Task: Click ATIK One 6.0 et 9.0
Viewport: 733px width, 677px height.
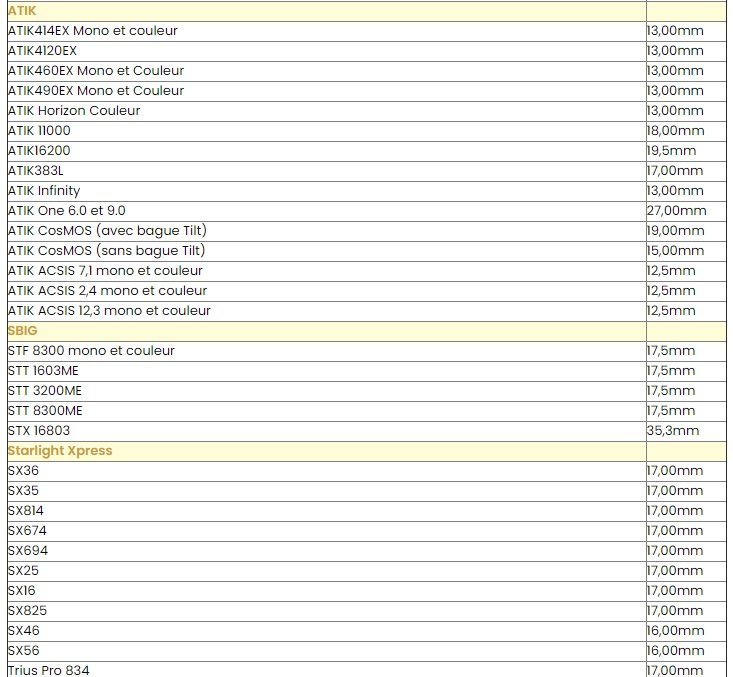Action: point(66,211)
